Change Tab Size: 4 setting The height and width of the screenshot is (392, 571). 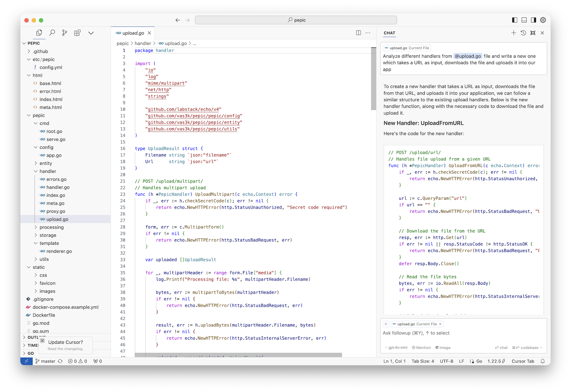(x=423, y=361)
